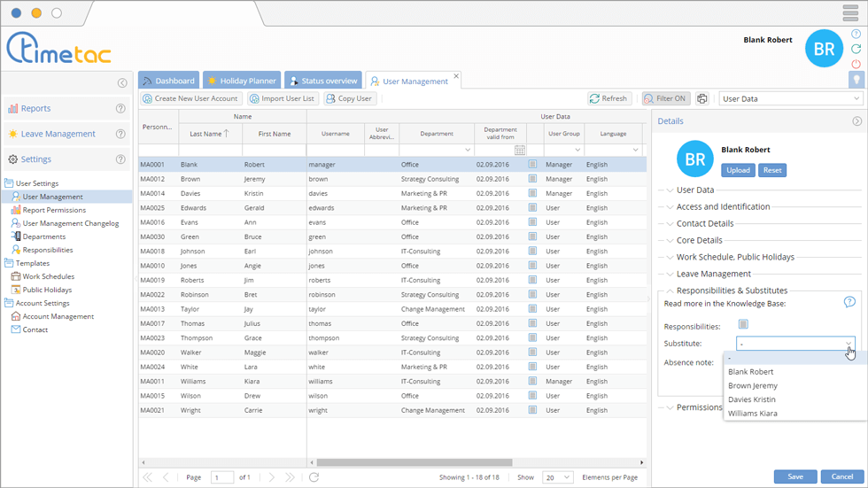Toggle the Filter ON button

tap(666, 99)
